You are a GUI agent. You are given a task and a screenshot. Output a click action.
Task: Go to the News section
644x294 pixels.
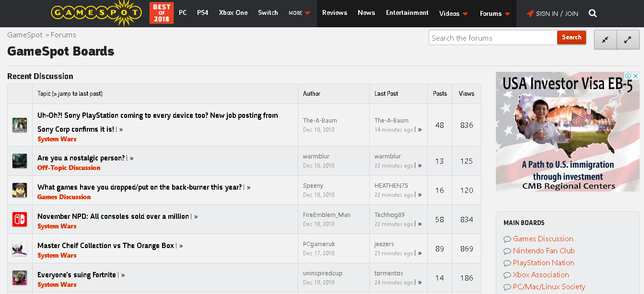click(x=366, y=13)
